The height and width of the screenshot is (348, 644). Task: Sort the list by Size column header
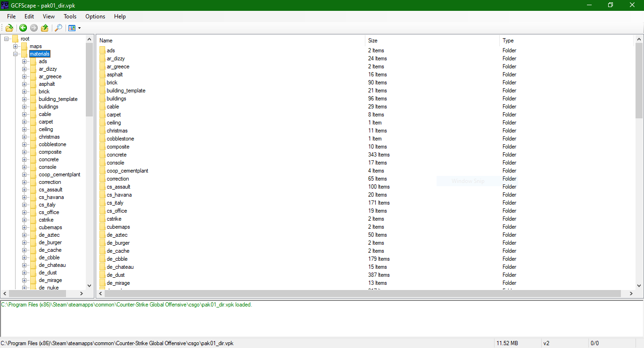372,41
